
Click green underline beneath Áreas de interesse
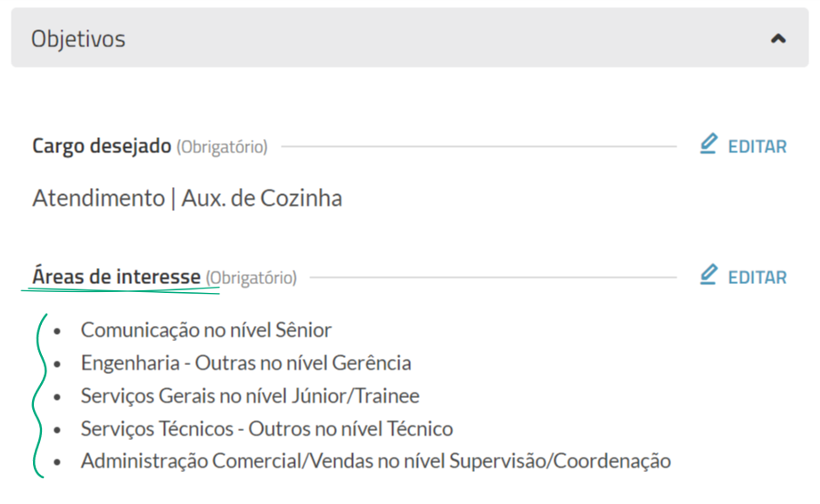(x=120, y=290)
